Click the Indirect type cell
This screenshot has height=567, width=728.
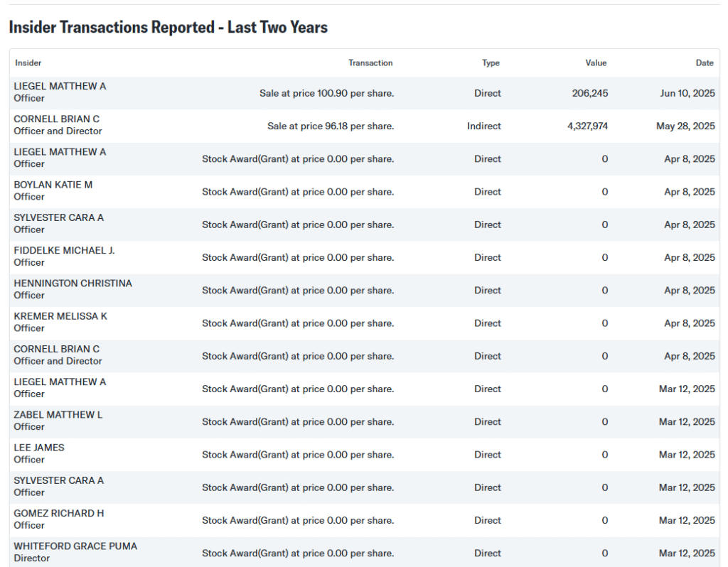[483, 126]
